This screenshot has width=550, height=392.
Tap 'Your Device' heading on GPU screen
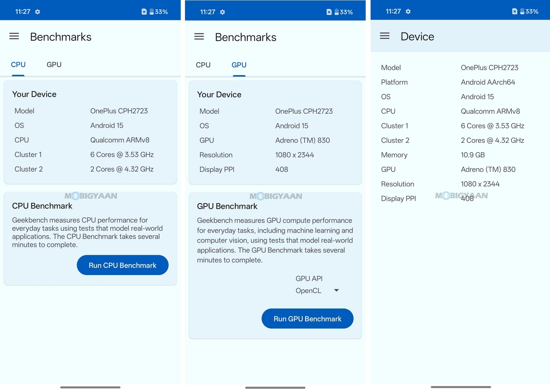(x=219, y=94)
